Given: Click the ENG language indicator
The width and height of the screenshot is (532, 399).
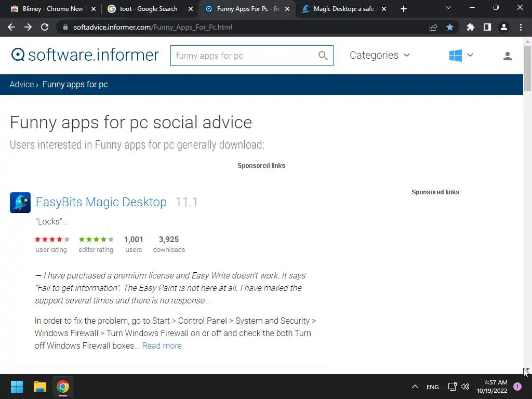Looking at the screenshot, I should 433,387.
